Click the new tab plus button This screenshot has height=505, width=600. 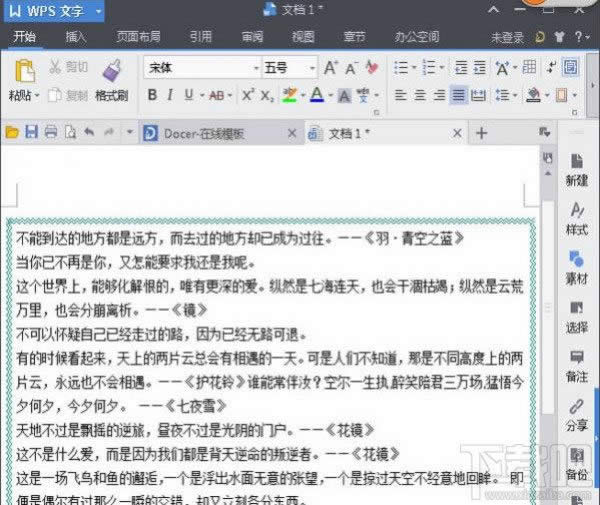click(481, 132)
